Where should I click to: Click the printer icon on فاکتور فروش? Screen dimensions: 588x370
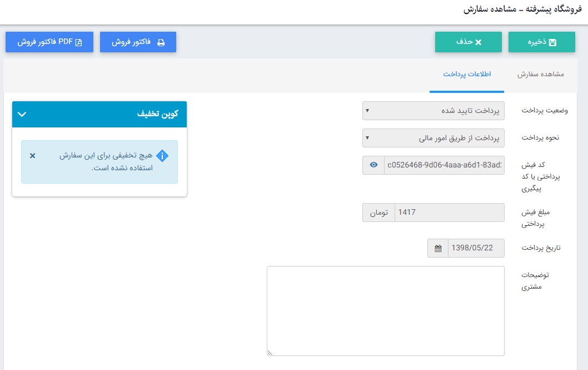[x=161, y=42]
